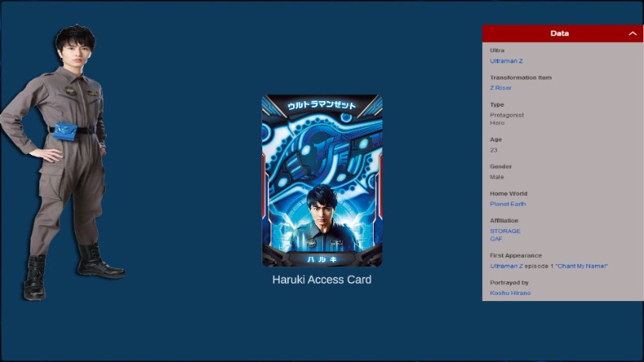
Task: Follow the Planet Earth home world link
Action: point(507,204)
